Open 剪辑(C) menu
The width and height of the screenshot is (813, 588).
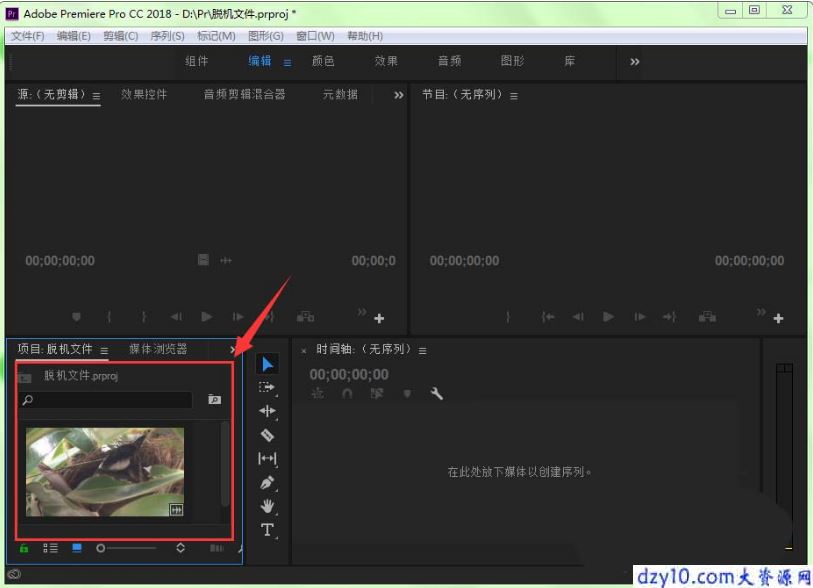[120, 36]
